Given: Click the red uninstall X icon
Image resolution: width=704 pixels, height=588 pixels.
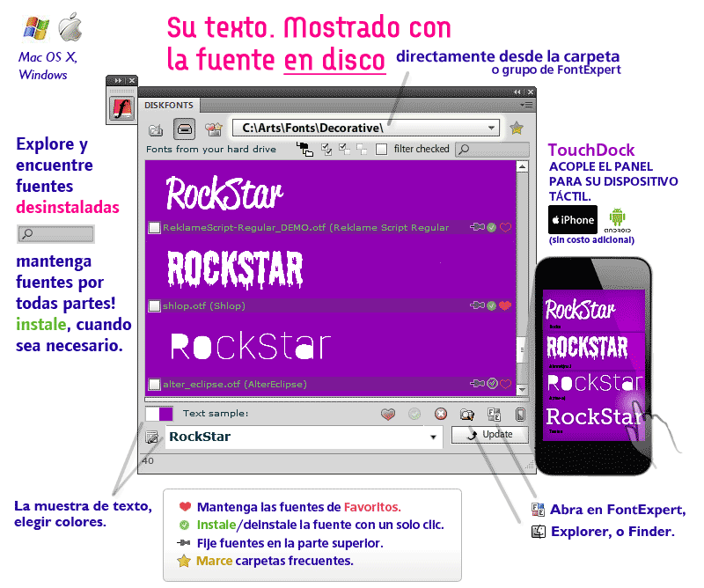Looking at the screenshot, I should [441, 414].
